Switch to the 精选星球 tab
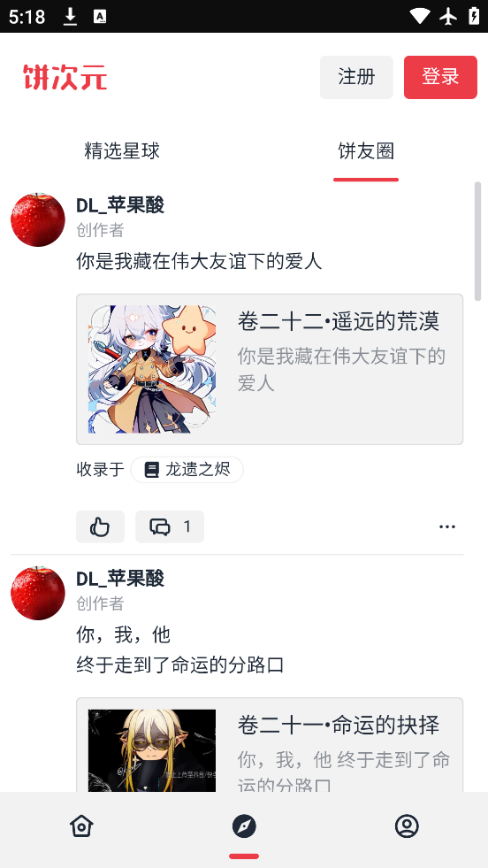The image size is (488, 868). [x=122, y=150]
